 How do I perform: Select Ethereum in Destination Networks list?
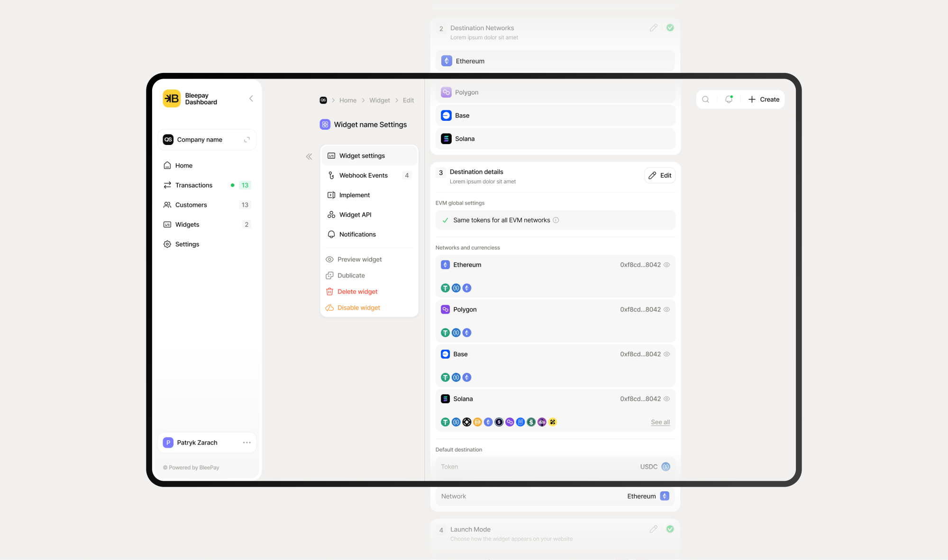click(x=555, y=61)
